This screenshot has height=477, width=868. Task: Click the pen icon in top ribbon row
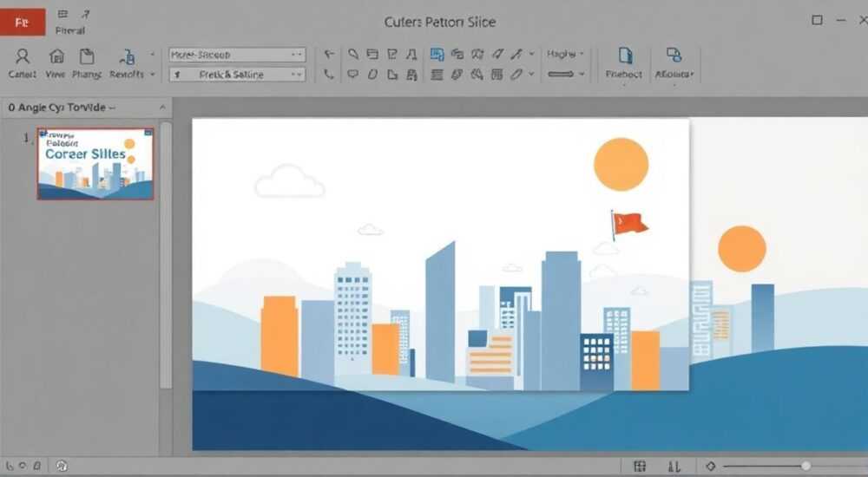[x=516, y=55]
